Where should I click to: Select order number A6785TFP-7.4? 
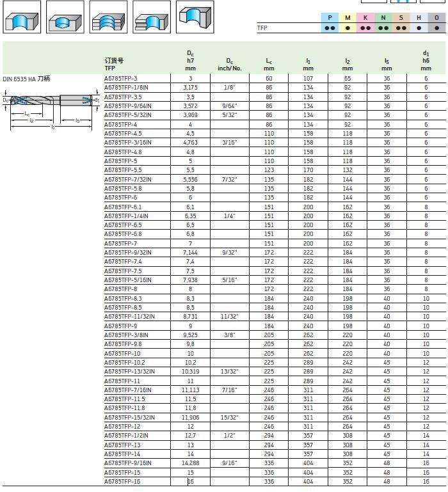123,262
